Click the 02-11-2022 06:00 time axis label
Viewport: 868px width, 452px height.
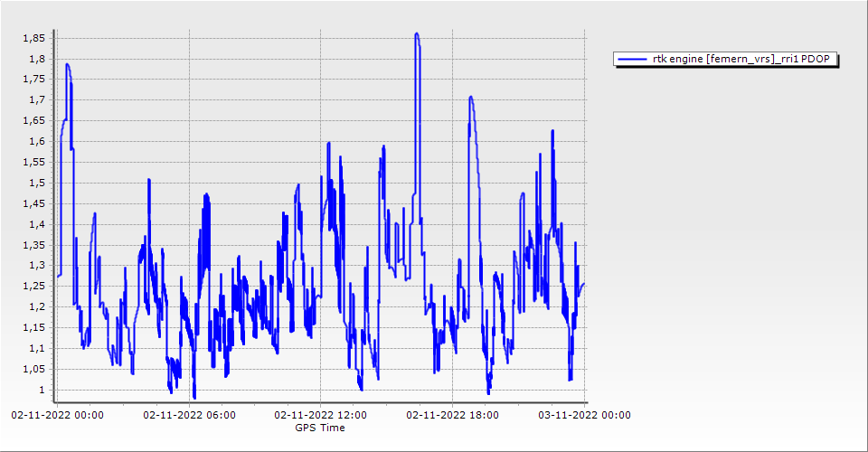tap(190, 416)
